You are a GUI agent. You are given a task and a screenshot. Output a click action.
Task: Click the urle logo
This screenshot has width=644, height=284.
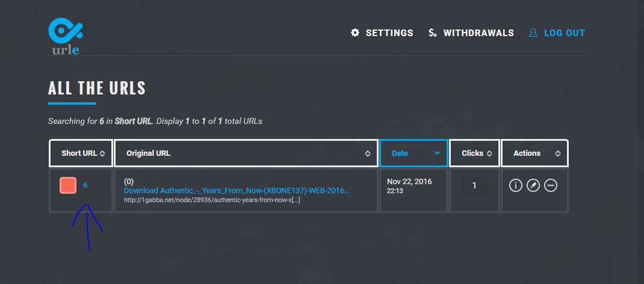[66, 36]
